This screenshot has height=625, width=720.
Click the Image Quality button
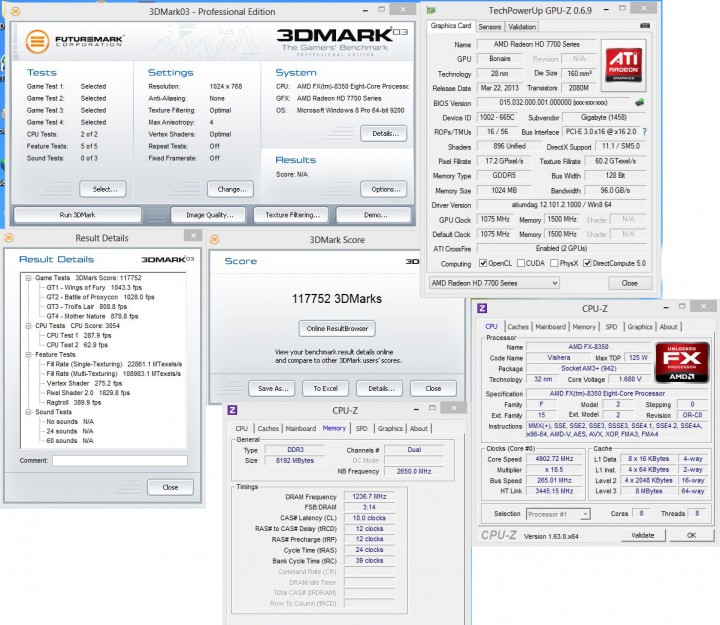[x=209, y=214]
